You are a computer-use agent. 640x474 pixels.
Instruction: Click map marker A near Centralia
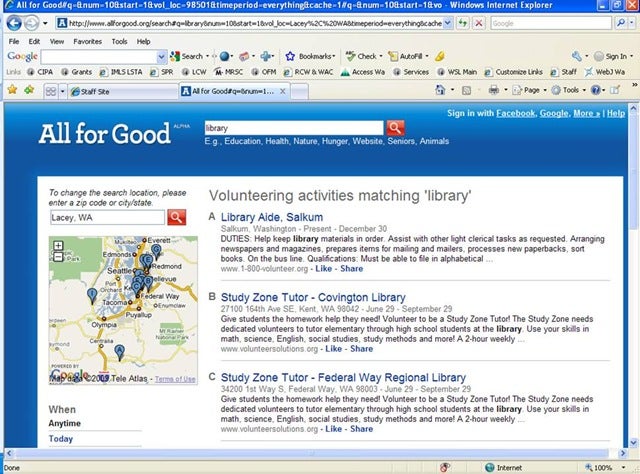pyautogui.click(x=119, y=352)
